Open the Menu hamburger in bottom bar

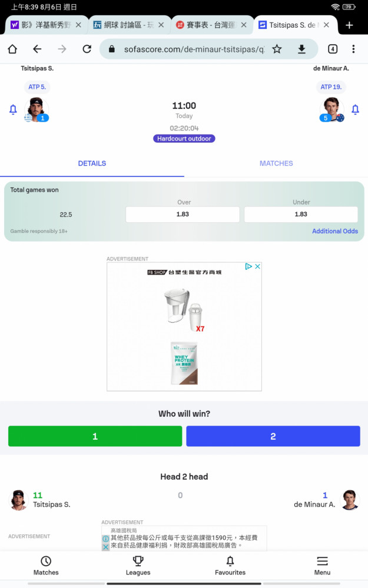coord(322,566)
